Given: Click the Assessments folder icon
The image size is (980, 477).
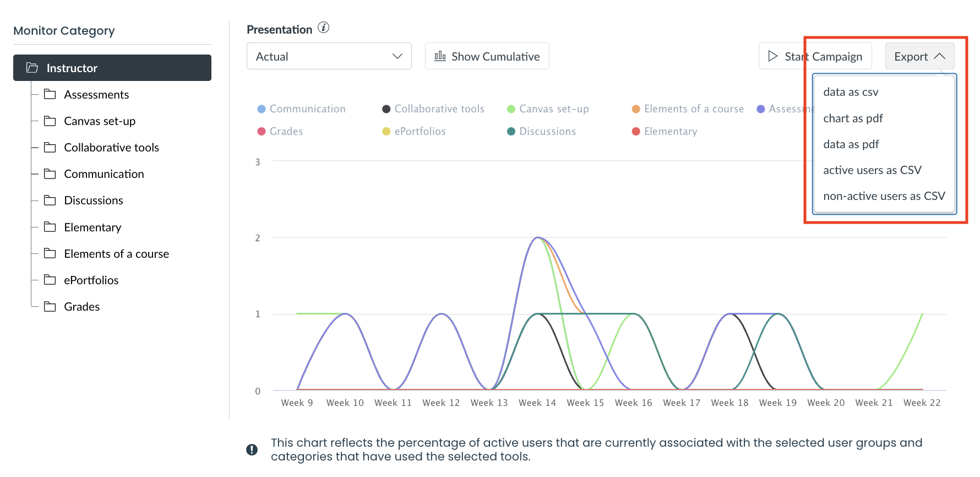Looking at the screenshot, I should pyautogui.click(x=50, y=94).
